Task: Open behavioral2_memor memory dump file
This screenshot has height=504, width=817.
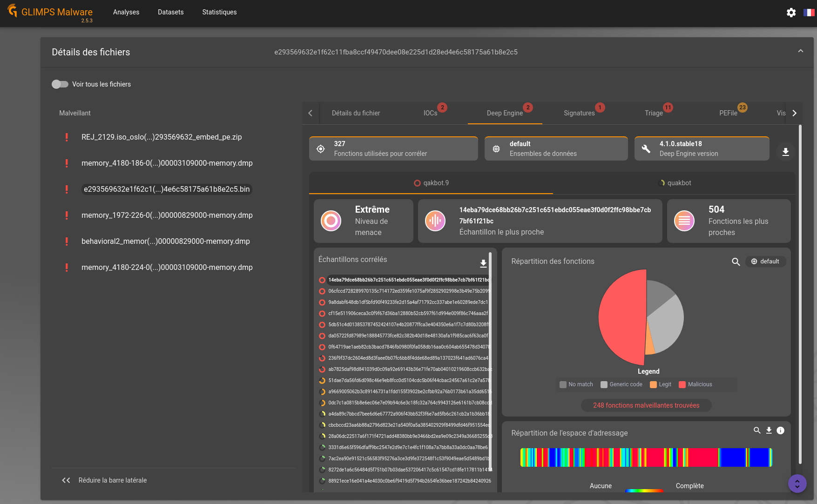Action: [166, 241]
